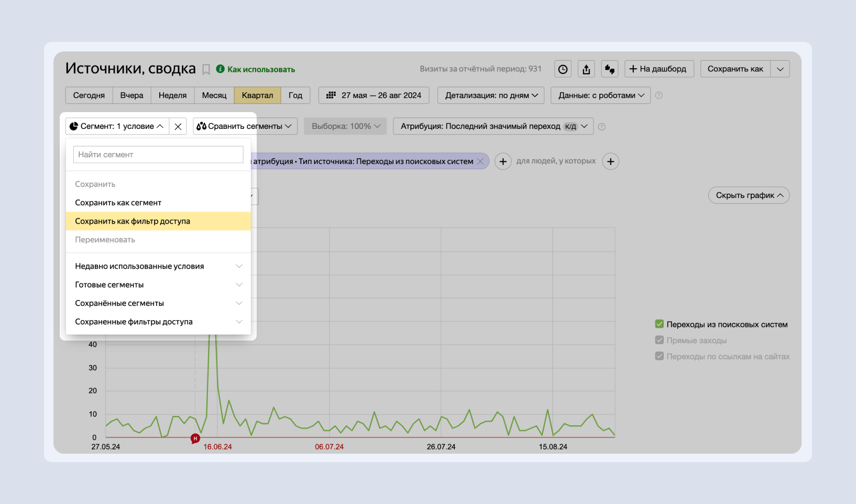856x504 pixels.
Task: Click the calendar grid icon in date range
Action: click(331, 95)
